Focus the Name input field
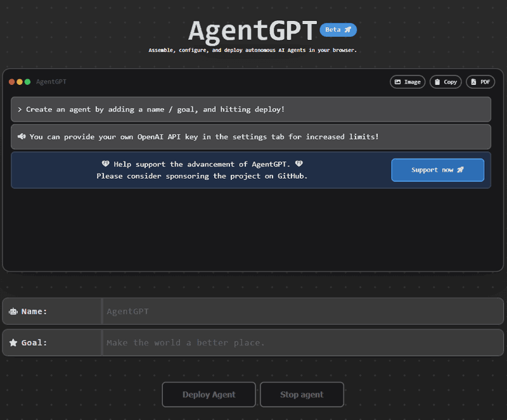 [303, 312]
